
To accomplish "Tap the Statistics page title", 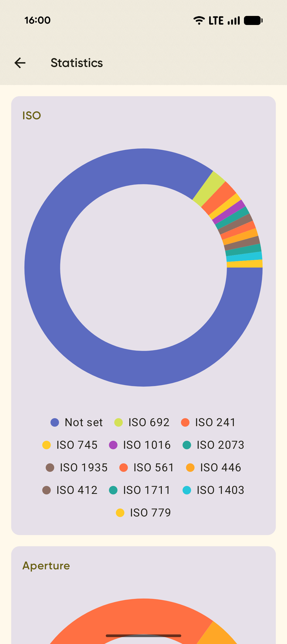I will (77, 63).
